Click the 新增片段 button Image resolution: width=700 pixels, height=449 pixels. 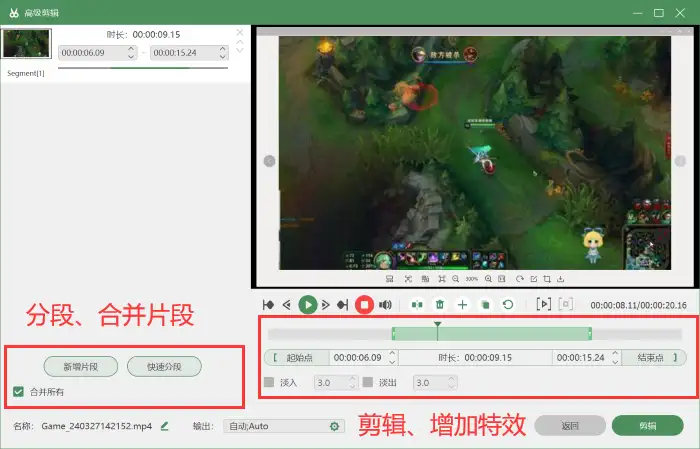point(81,367)
